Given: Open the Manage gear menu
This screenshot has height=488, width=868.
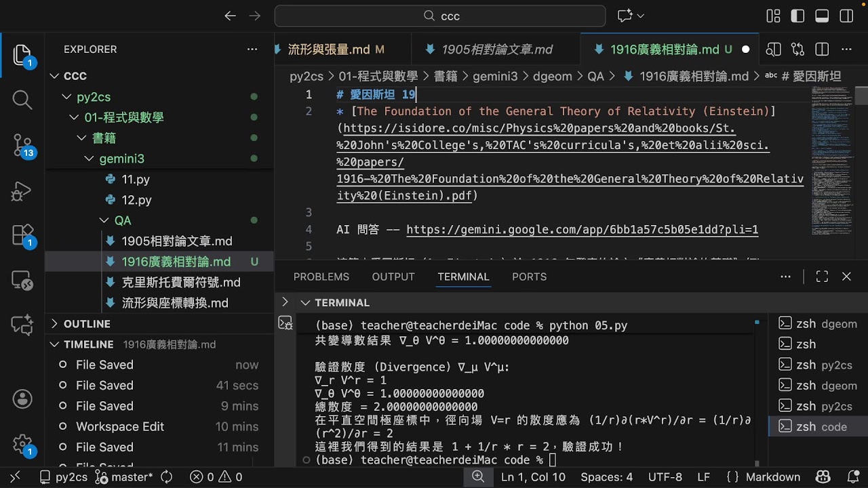Looking at the screenshot, I should pyautogui.click(x=22, y=444).
